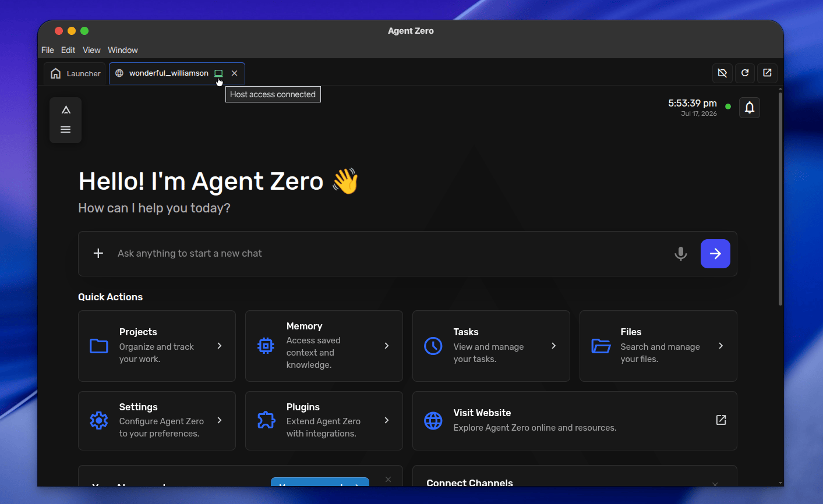The image size is (823, 504).
Task: Click the host access connected laptop icon
Action: 218,73
